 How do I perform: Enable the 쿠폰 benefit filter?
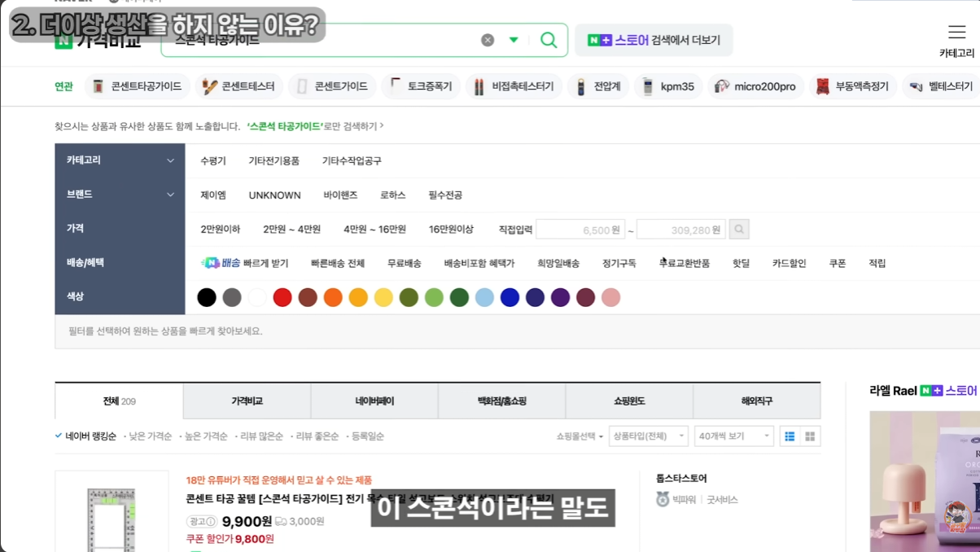[838, 262]
